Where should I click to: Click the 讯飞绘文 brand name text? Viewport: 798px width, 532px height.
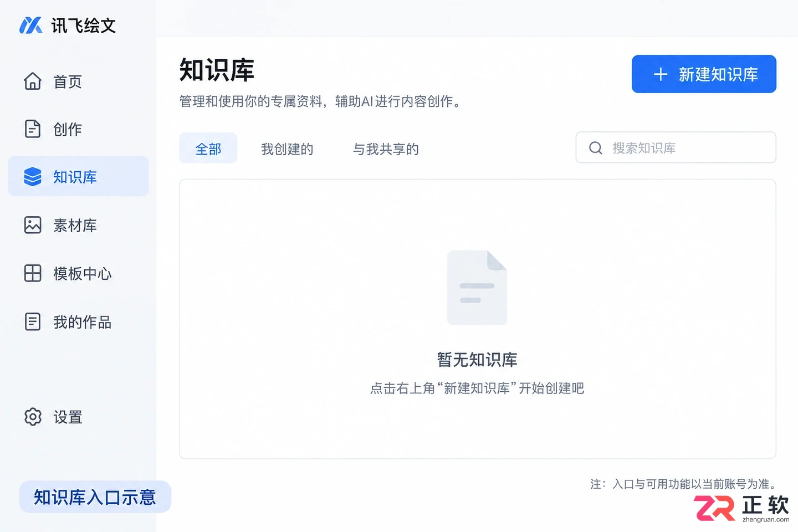(x=84, y=25)
